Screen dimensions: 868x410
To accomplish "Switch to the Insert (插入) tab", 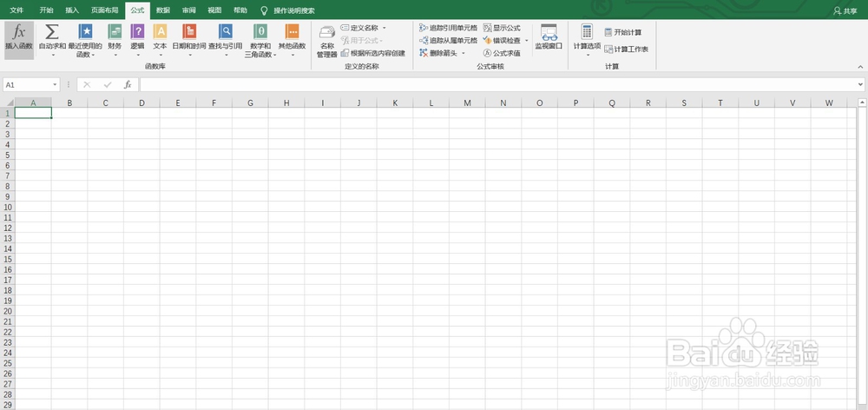I will click(72, 10).
